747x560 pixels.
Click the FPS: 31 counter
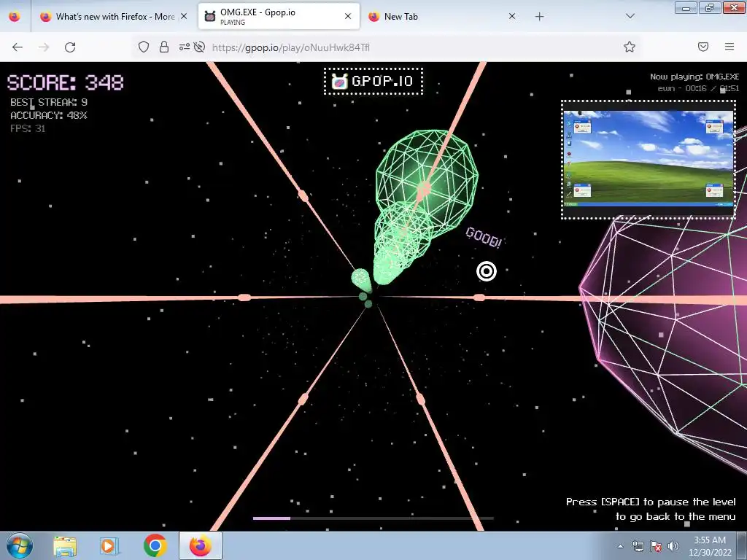(x=28, y=128)
